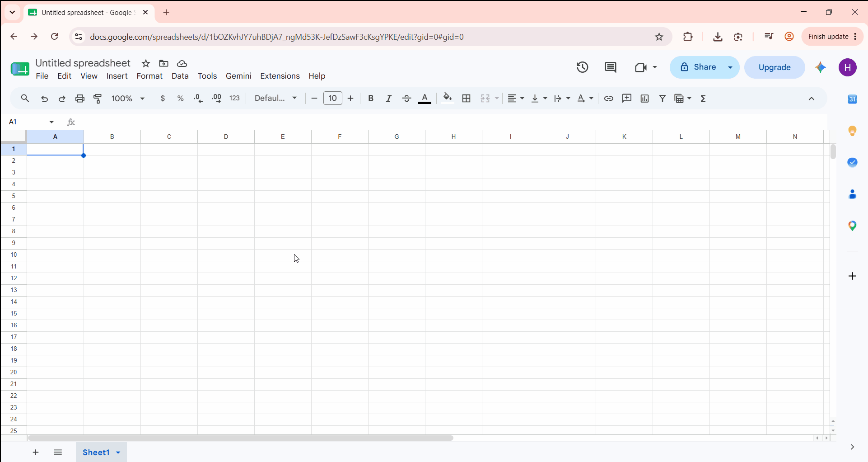Increase font size with plus button
Viewport: 868px width, 462px height.
pos(350,98)
